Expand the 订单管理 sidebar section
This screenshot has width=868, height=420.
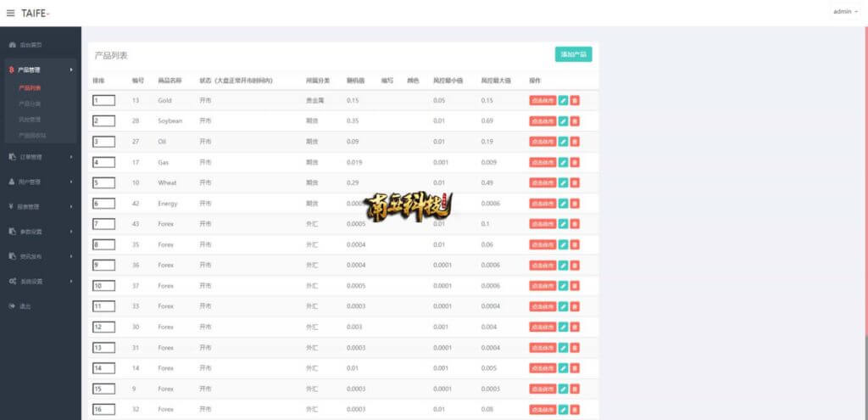pos(41,157)
